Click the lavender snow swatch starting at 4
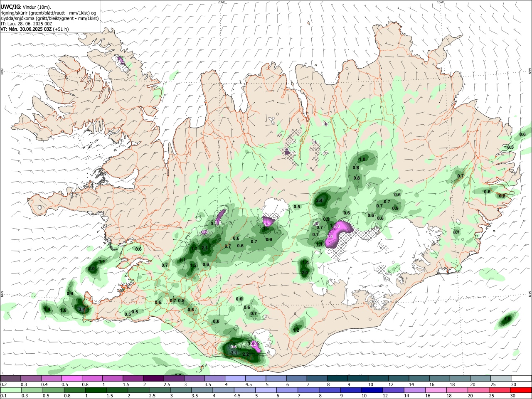 coord(234,378)
